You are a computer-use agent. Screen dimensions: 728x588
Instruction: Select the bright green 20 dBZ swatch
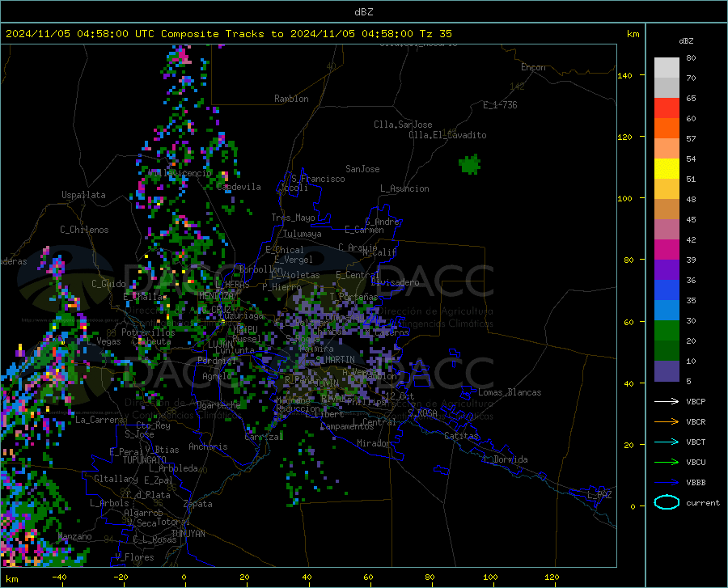click(667, 331)
